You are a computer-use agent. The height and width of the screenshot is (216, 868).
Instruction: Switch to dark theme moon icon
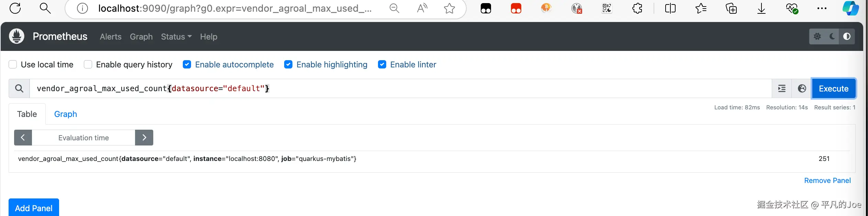(832, 36)
